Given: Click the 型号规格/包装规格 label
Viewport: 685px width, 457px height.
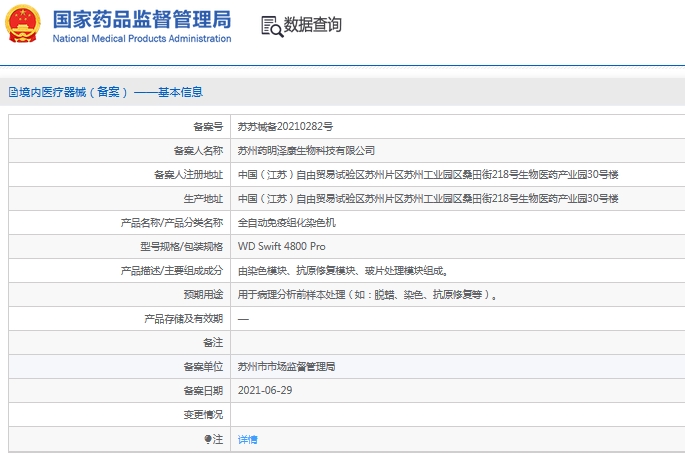Looking at the screenshot, I should 181,247.
